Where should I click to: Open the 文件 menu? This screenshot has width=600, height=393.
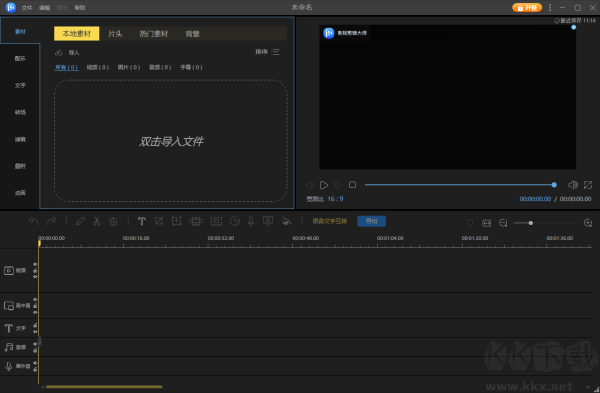point(27,8)
